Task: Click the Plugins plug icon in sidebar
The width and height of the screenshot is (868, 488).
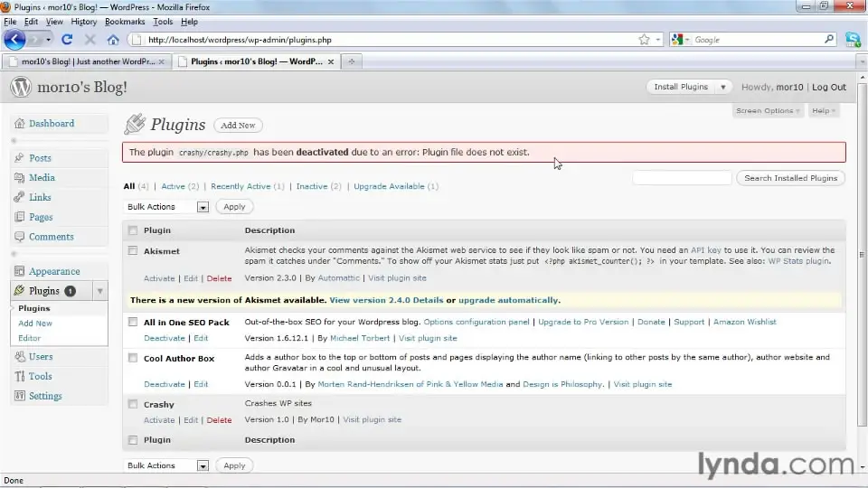Action: [19, 290]
